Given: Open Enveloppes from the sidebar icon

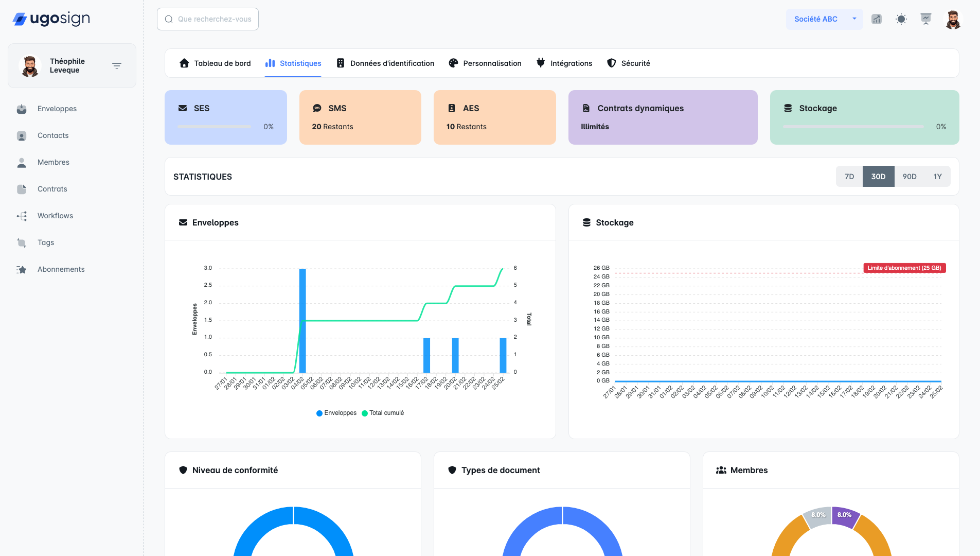Looking at the screenshot, I should pyautogui.click(x=22, y=109).
